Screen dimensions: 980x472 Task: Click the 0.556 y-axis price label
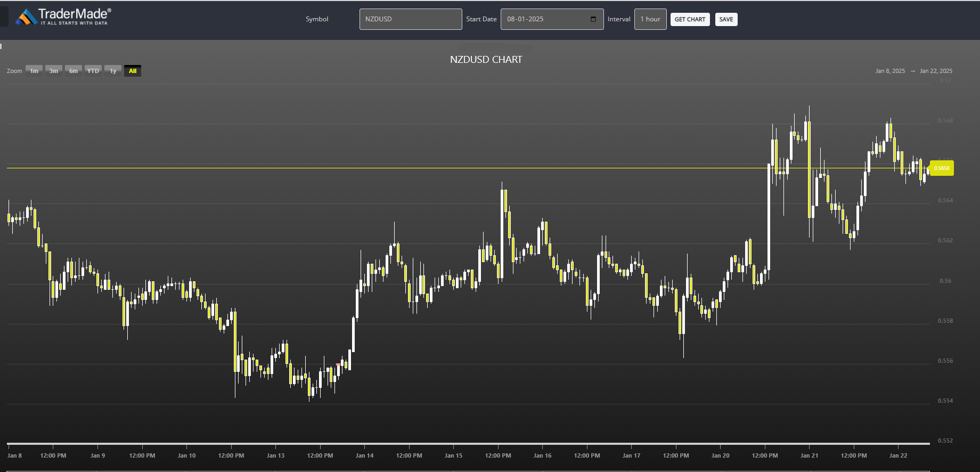(945, 361)
